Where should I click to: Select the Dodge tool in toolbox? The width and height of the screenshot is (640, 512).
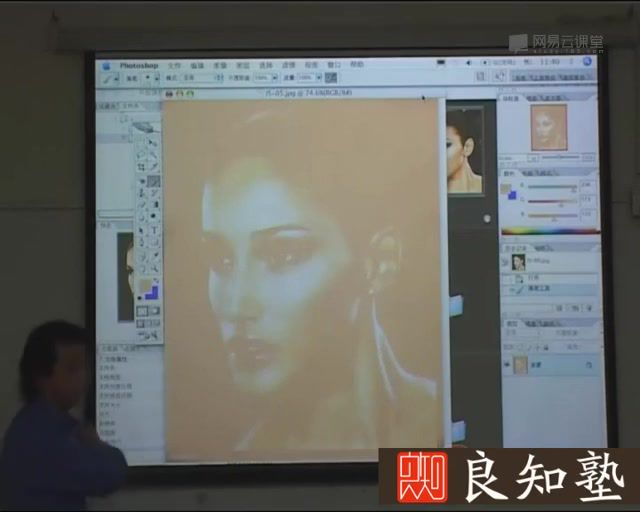click(x=153, y=215)
